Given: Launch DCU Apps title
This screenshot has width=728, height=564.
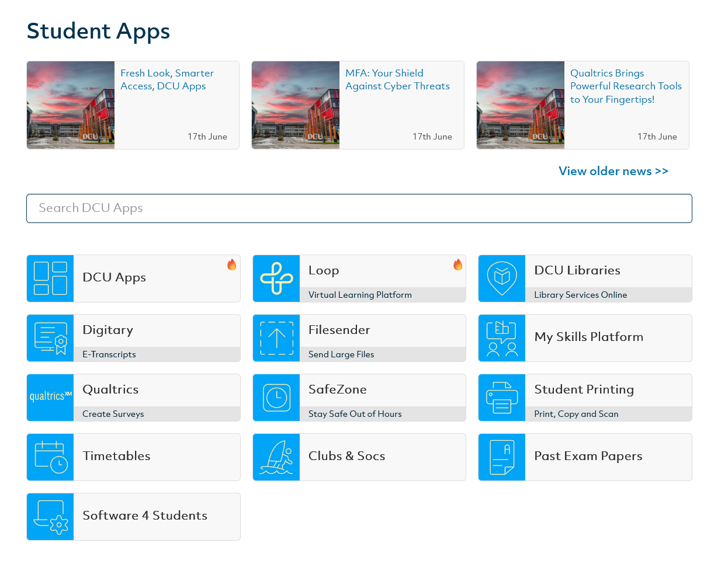Looking at the screenshot, I should tap(115, 277).
